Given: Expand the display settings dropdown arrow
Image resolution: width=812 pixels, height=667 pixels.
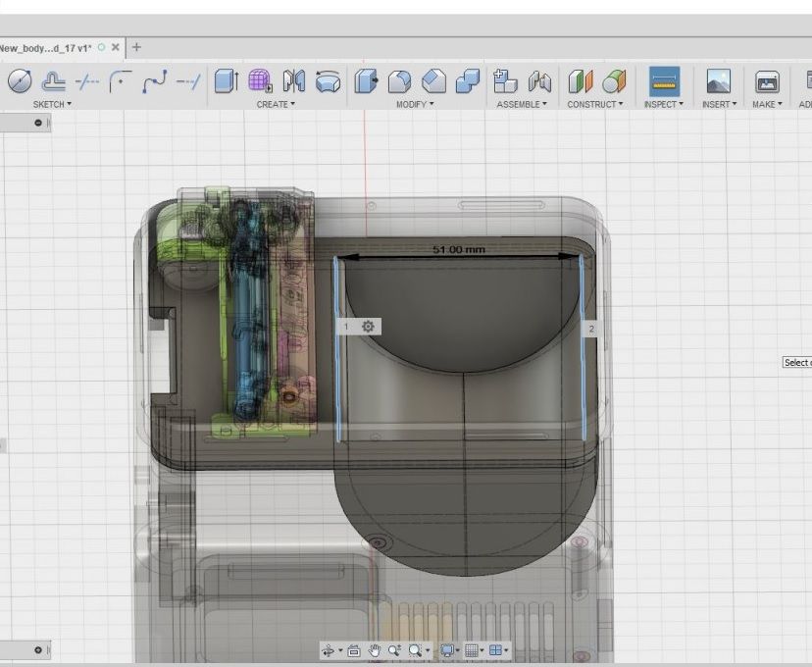Looking at the screenshot, I should pyautogui.click(x=457, y=649).
